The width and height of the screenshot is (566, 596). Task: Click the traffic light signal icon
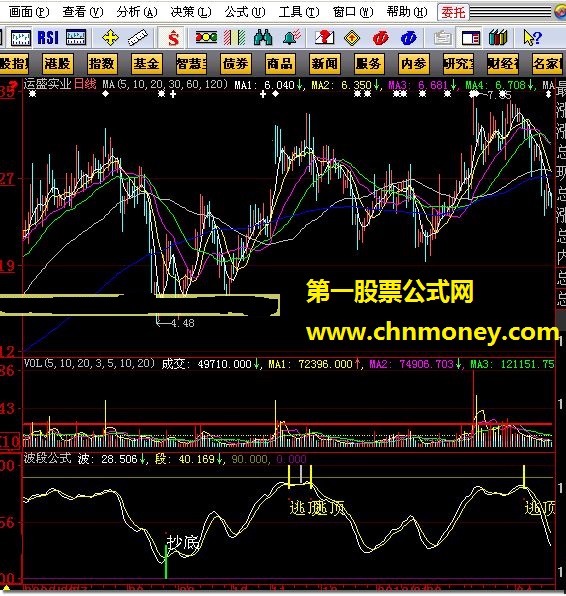point(206,38)
